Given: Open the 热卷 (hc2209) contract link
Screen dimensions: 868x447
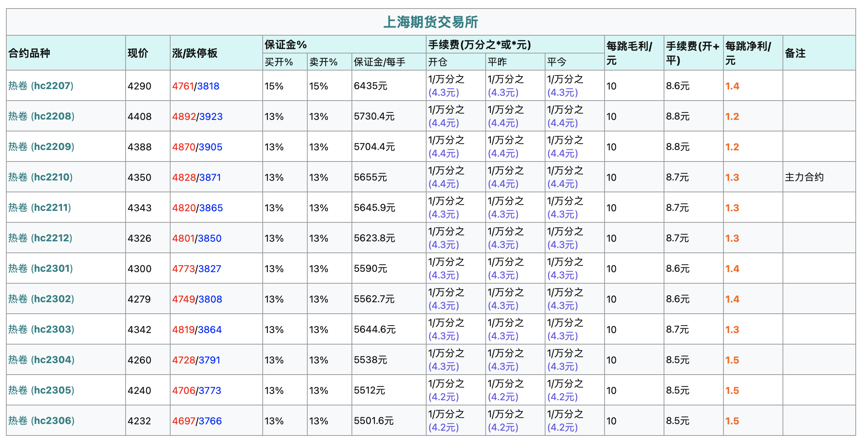Looking at the screenshot, I should tap(41, 147).
